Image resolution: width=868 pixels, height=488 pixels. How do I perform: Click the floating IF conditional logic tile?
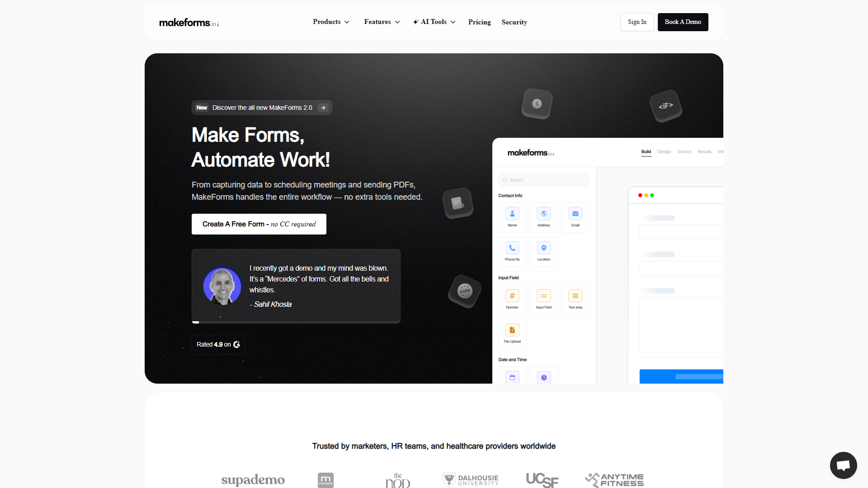point(665,106)
